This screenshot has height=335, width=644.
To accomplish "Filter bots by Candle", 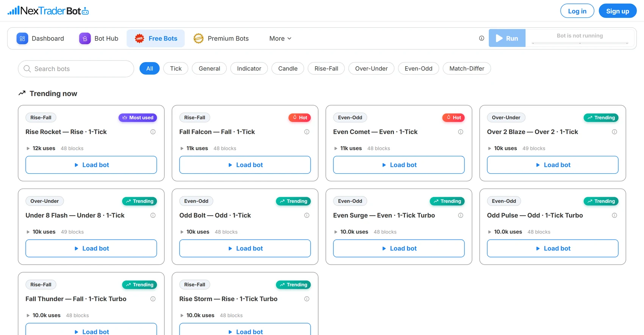I will [x=288, y=69].
